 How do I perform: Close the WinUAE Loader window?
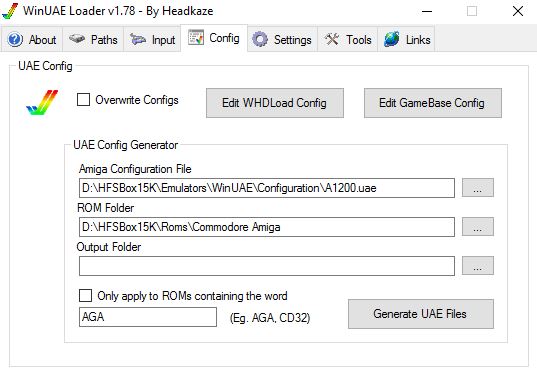[x=518, y=11]
